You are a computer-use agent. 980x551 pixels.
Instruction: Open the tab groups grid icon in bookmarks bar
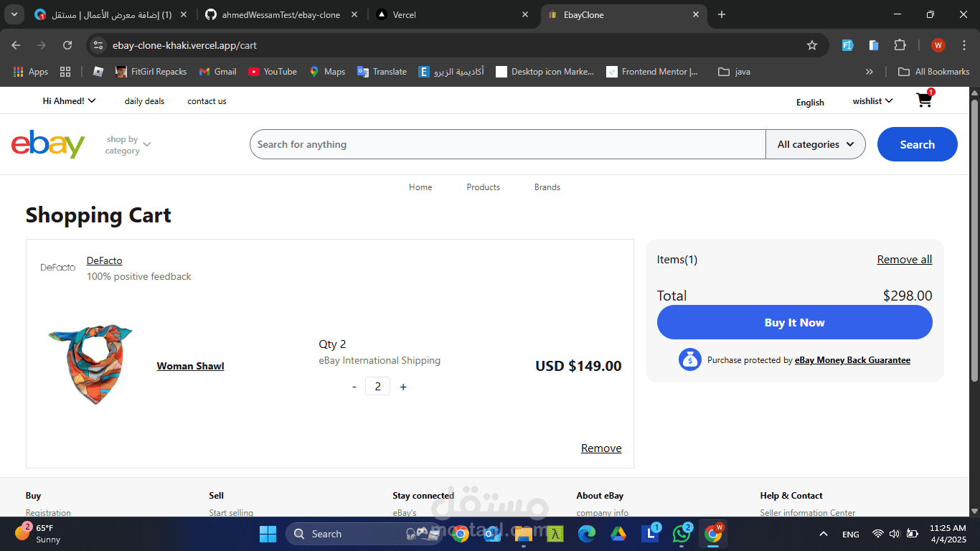[x=65, y=72]
